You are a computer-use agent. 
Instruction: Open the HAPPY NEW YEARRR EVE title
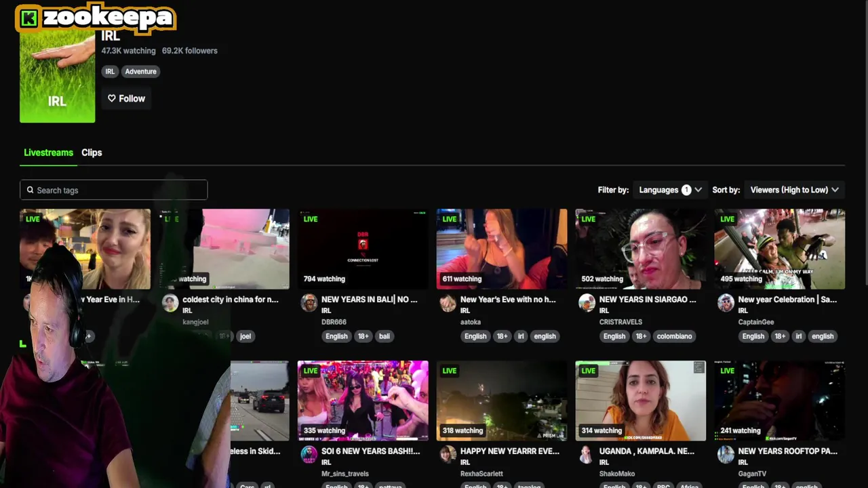tap(510, 451)
